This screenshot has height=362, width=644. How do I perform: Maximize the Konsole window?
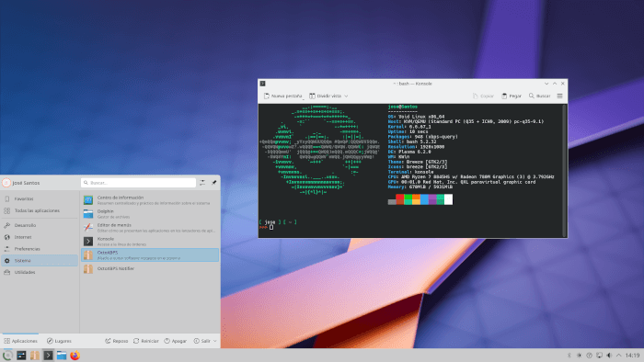coord(555,84)
